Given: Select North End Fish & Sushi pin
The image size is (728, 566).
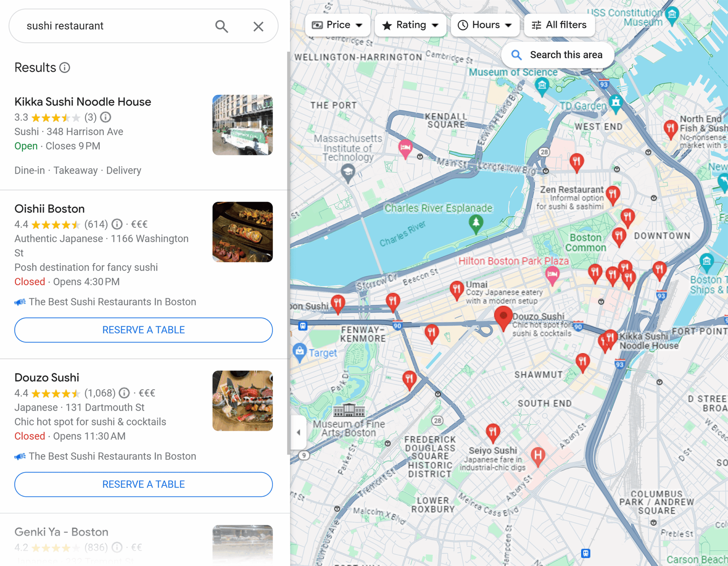Looking at the screenshot, I should point(670,129).
